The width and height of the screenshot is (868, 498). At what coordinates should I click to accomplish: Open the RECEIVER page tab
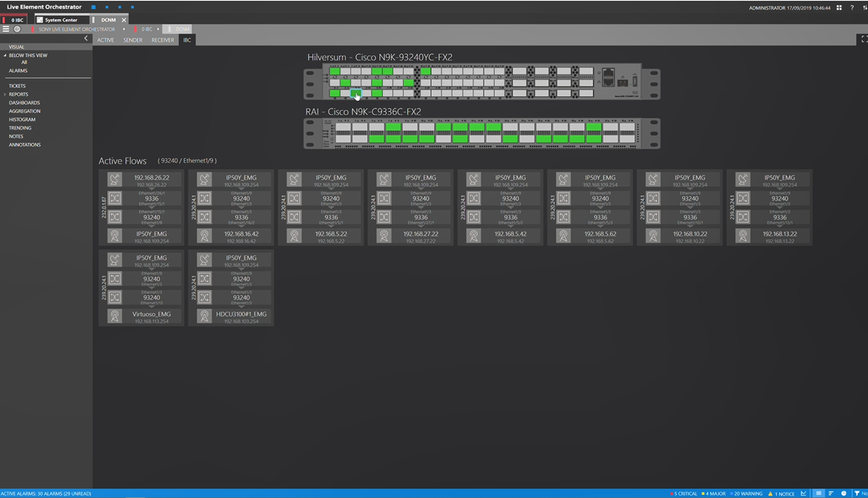point(163,40)
